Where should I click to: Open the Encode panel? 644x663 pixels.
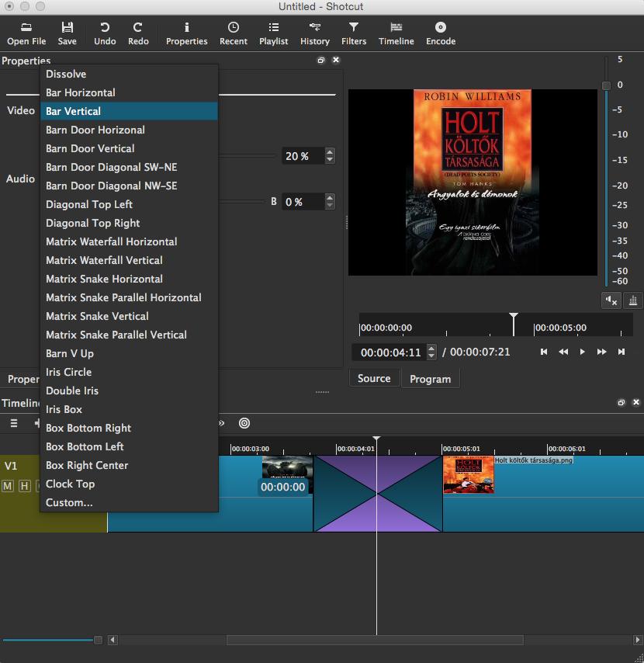pos(440,34)
